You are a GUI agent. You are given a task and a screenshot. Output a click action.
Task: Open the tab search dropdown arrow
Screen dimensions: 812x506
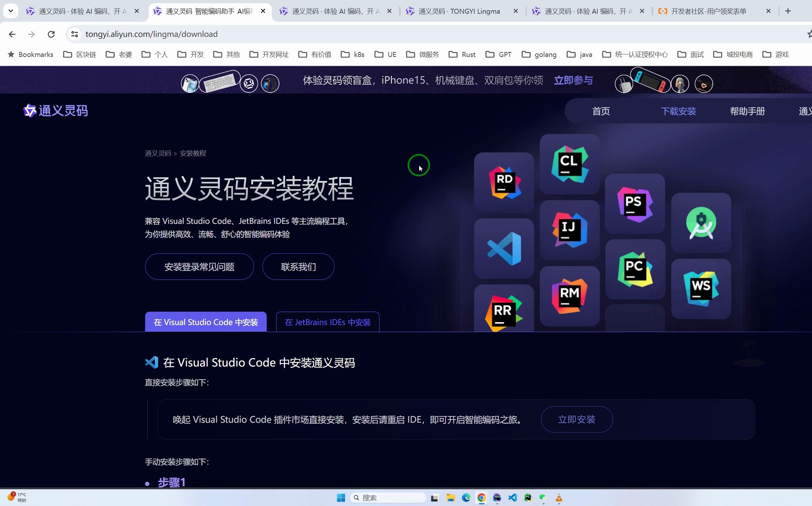tap(11, 11)
